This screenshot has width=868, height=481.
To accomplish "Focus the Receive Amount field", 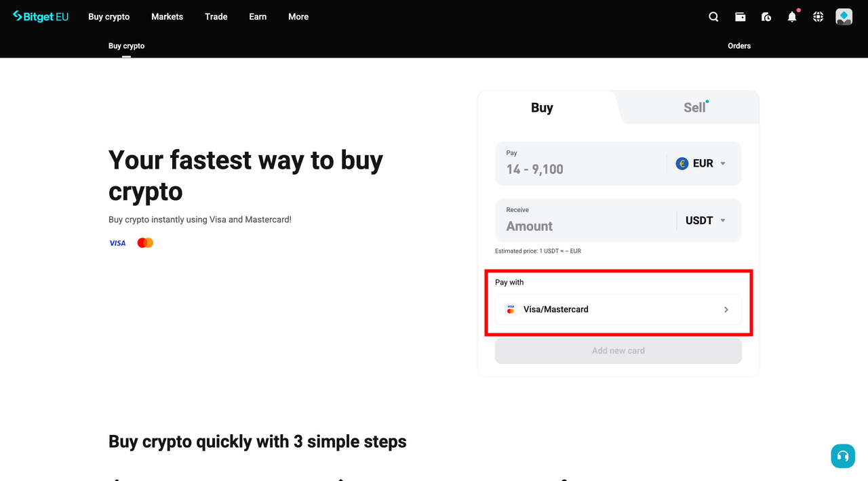I will (586, 220).
